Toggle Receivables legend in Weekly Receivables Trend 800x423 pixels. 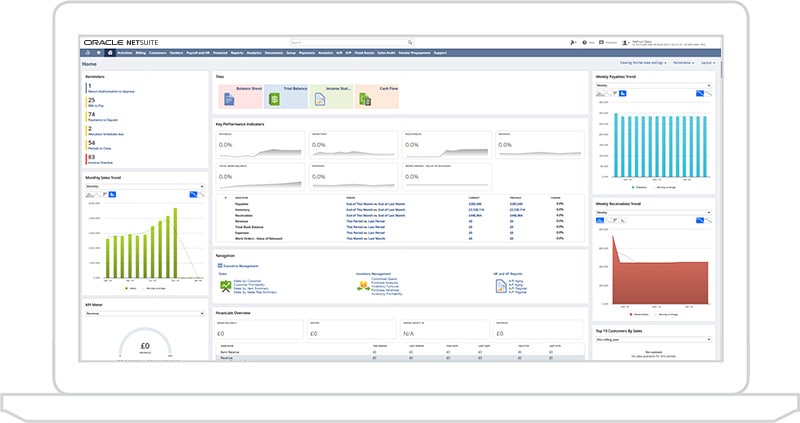click(639, 314)
